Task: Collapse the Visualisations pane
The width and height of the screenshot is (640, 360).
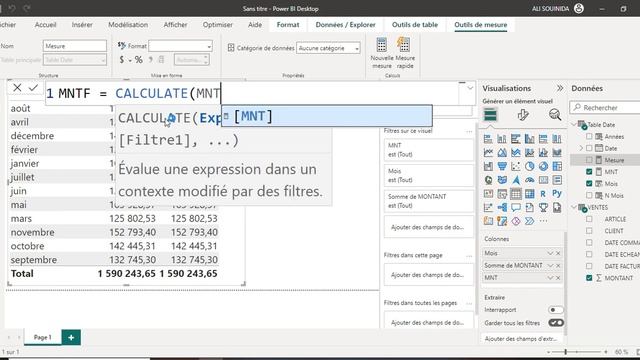Action: [560, 88]
